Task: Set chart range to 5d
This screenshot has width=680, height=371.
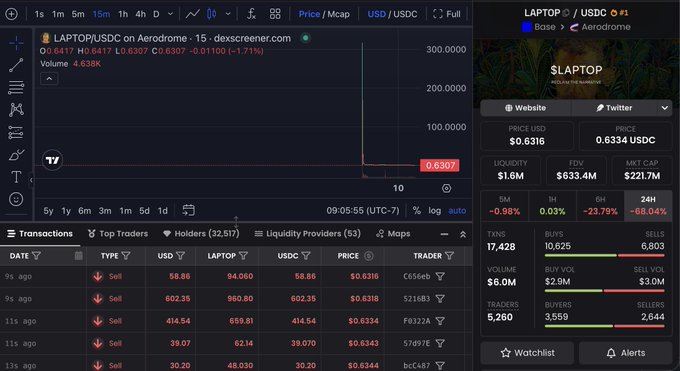Action: click(x=144, y=210)
